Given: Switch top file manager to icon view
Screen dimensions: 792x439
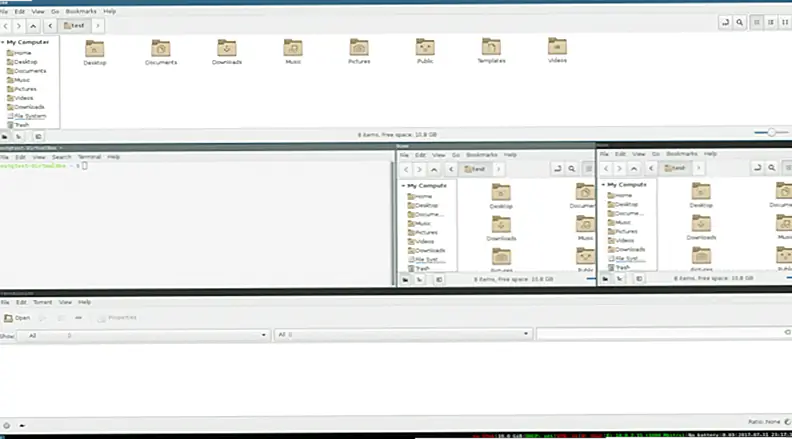Looking at the screenshot, I should [x=756, y=22].
